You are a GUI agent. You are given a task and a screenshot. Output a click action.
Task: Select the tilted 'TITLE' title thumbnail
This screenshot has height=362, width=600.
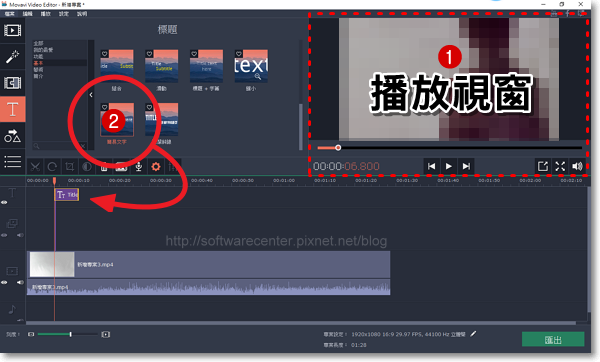coord(162,119)
